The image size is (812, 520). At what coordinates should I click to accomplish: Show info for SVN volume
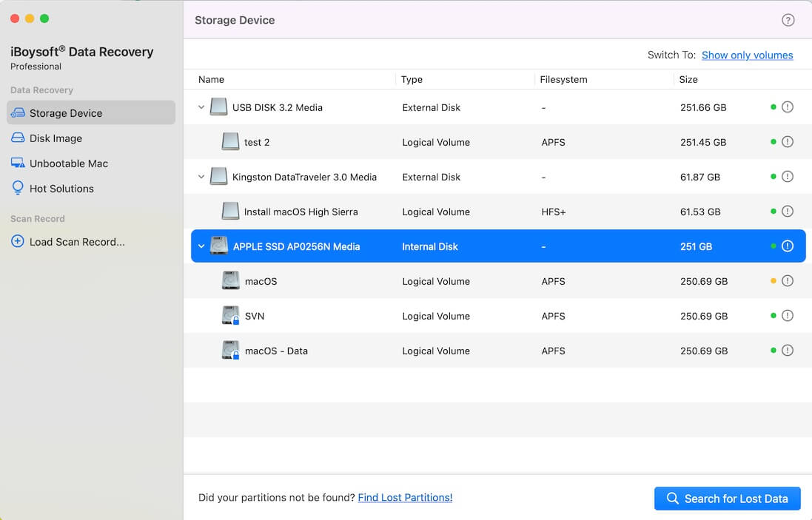click(x=787, y=316)
